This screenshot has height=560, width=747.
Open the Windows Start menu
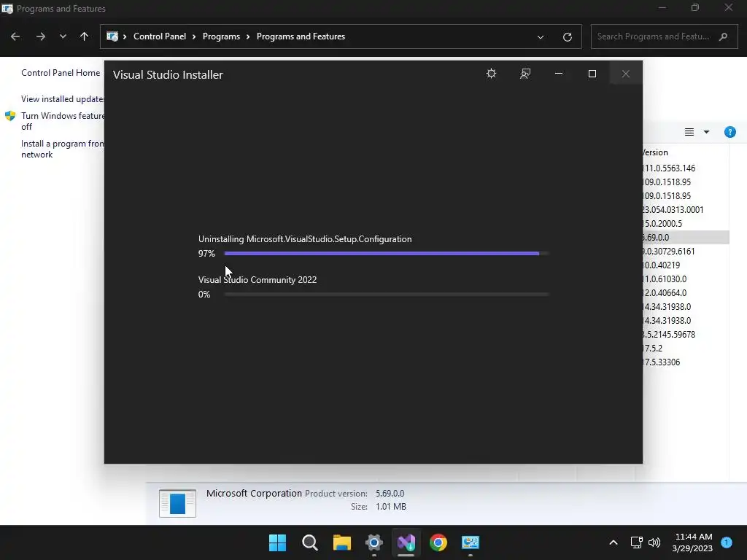click(277, 542)
